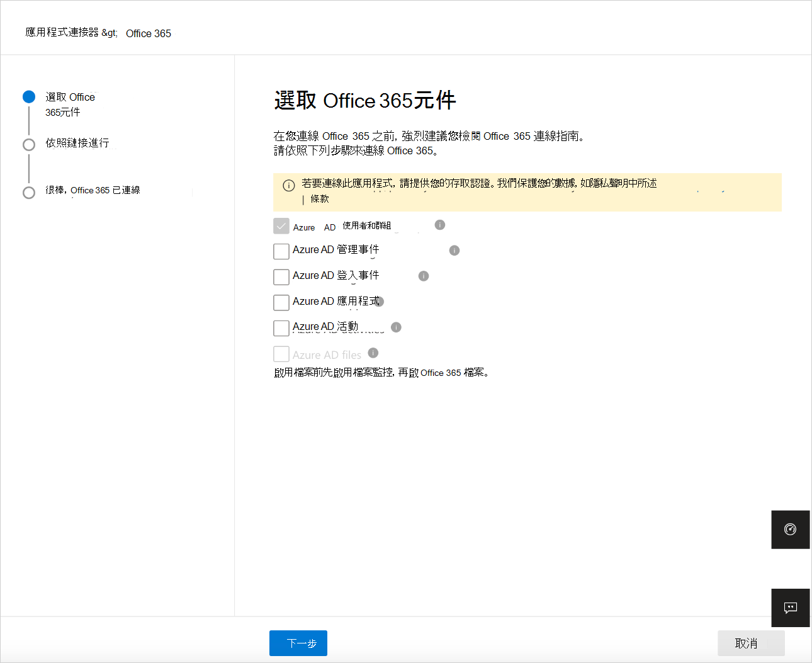Screen dimensions: 812x663
Task: Enable the Azure AD 活動 checkbox
Action: 281,328
